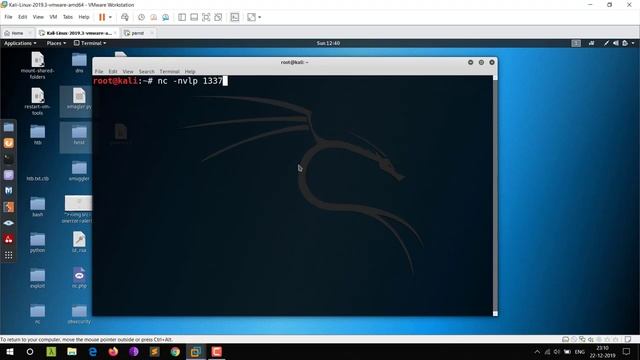
Task: Open the terminal's Terminal menu
Action: tap(169, 71)
